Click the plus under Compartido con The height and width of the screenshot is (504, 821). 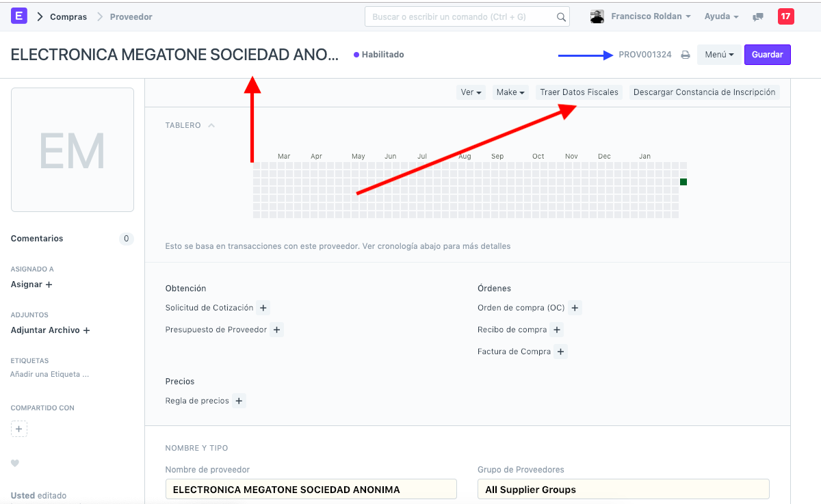[x=19, y=429]
